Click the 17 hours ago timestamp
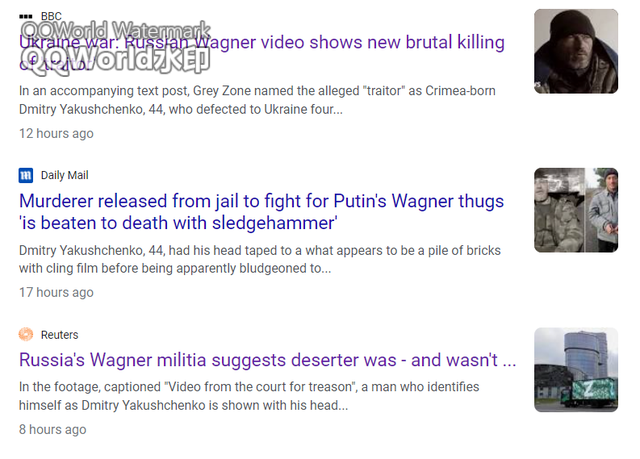 point(56,293)
